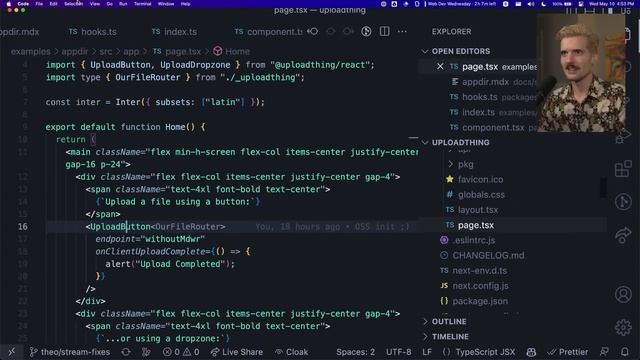Open notifications bell icon
The height and width of the screenshot is (360, 640).
tap(625, 352)
